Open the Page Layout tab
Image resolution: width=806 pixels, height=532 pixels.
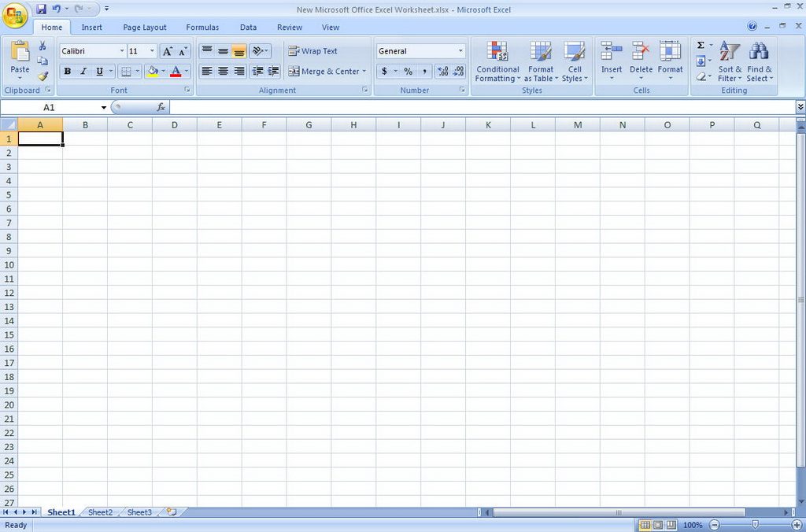[144, 26]
